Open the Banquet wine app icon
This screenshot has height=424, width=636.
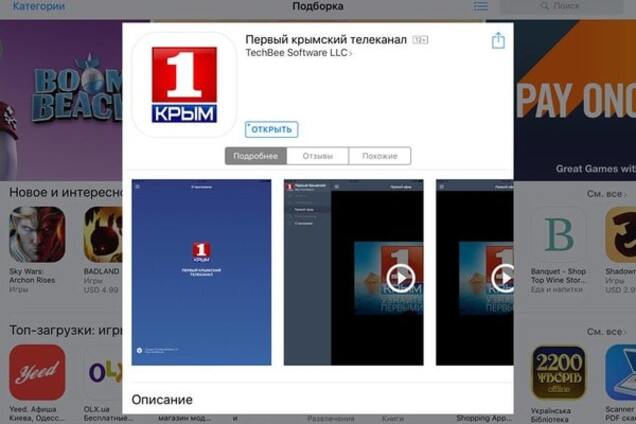coord(559,235)
